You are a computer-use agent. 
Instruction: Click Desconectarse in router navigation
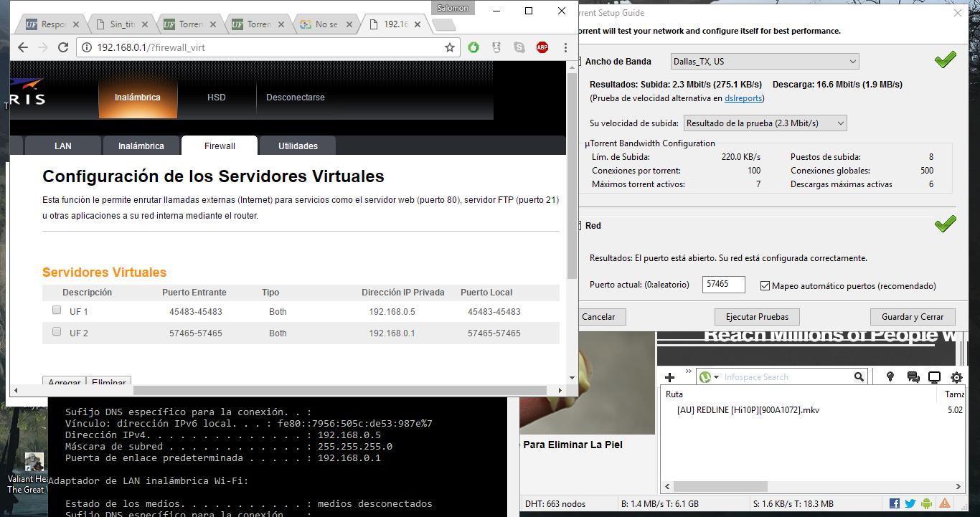coord(296,97)
